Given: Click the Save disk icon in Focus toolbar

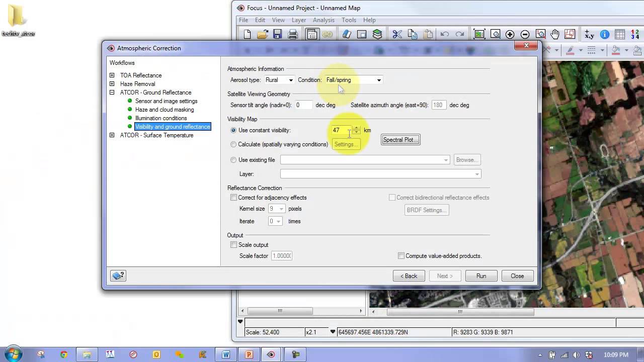Looking at the screenshot, I should coord(277,34).
